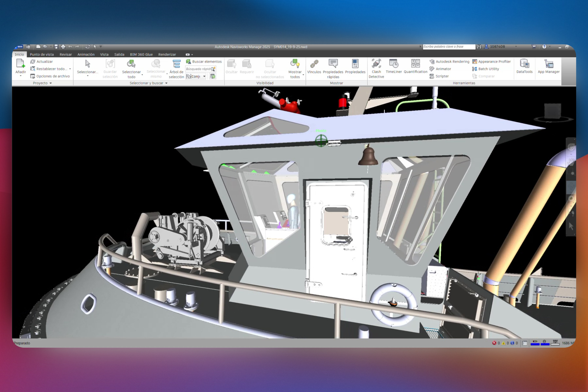This screenshot has width=588, height=392.
Task: Click the Búsqueda rápida search field
Action: (x=198, y=69)
